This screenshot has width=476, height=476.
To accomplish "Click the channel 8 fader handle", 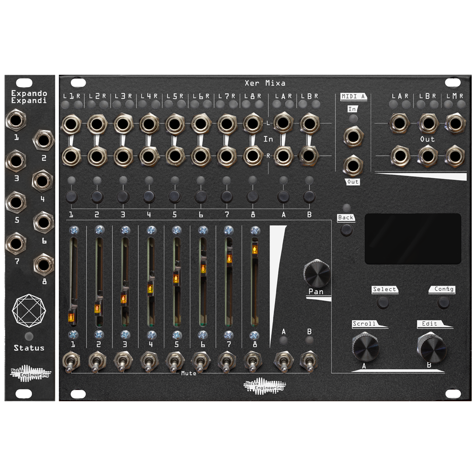I will pos(254,250).
